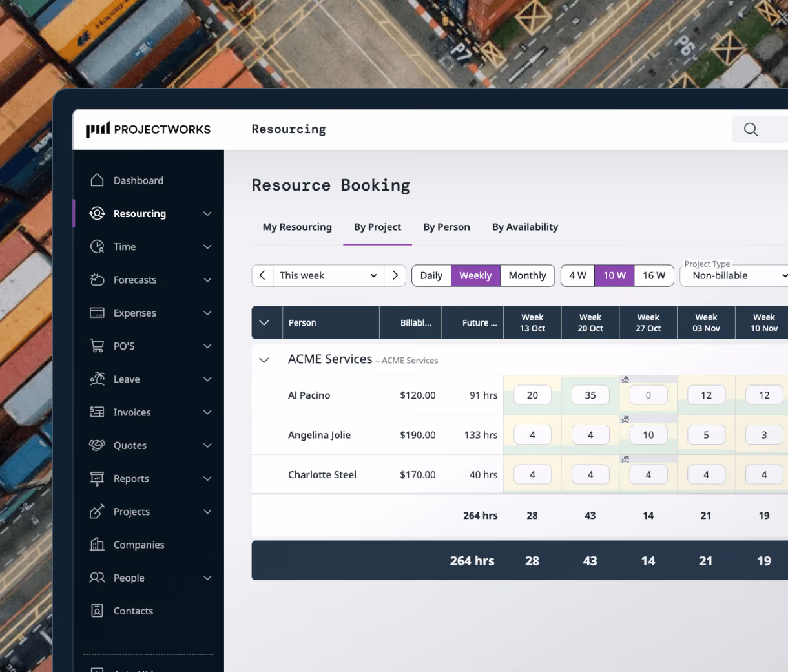Select Daily view toggle
The width and height of the screenshot is (788, 672).
coord(431,275)
